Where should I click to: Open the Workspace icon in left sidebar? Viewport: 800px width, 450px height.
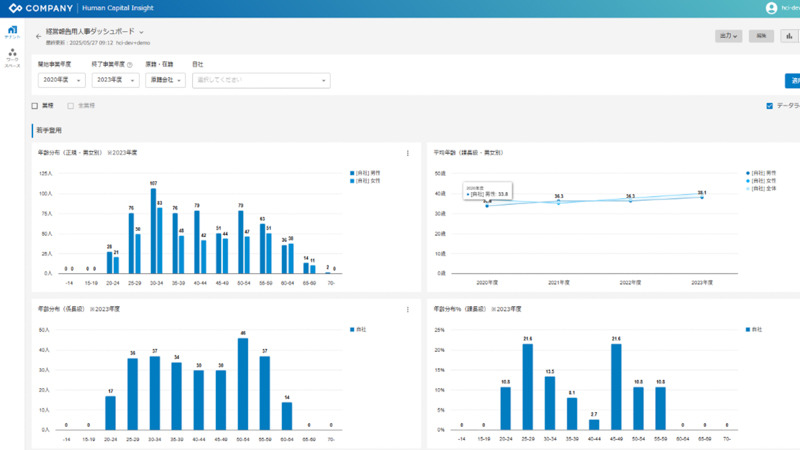click(x=12, y=56)
